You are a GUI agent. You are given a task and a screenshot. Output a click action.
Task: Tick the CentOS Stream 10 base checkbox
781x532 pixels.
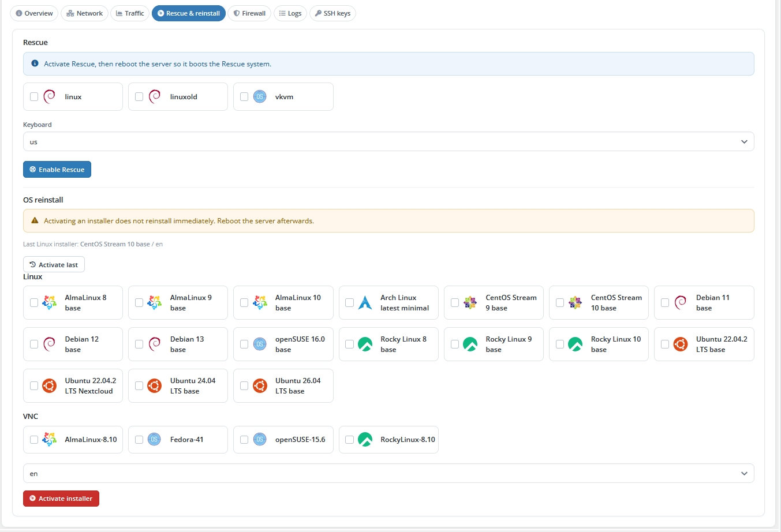click(560, 302)
